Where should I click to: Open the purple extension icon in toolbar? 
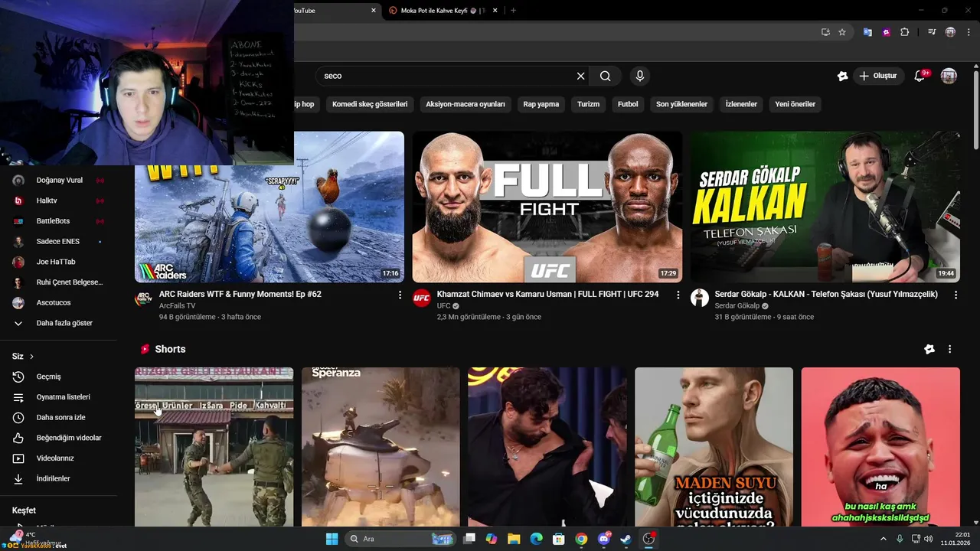886,32
